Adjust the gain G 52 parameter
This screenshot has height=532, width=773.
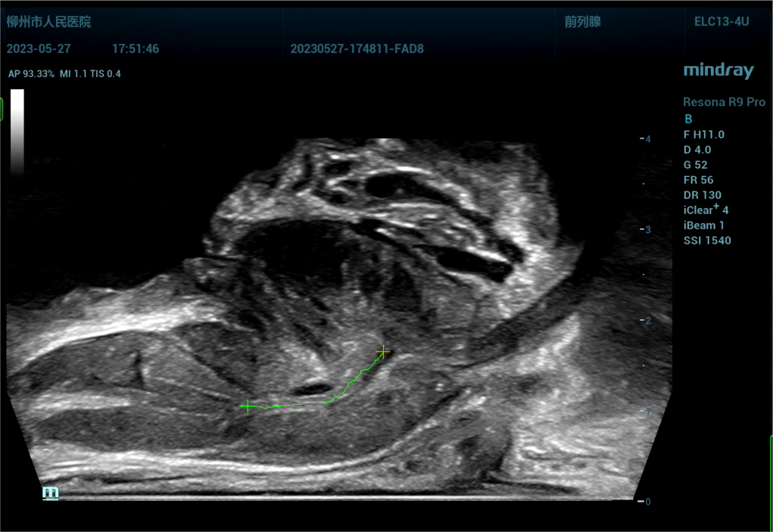click(697, 165)
